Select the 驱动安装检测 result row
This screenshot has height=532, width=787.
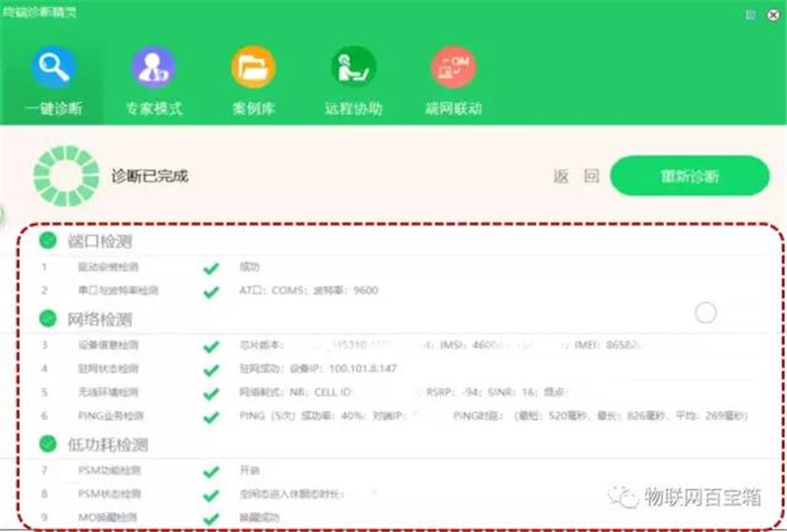[x=108, y=266]
